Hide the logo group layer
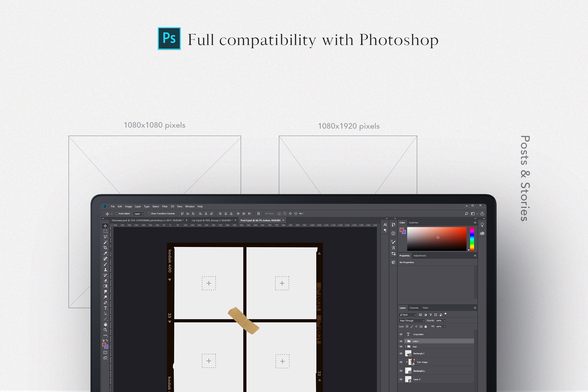588x392 pixels. [401, 347]
